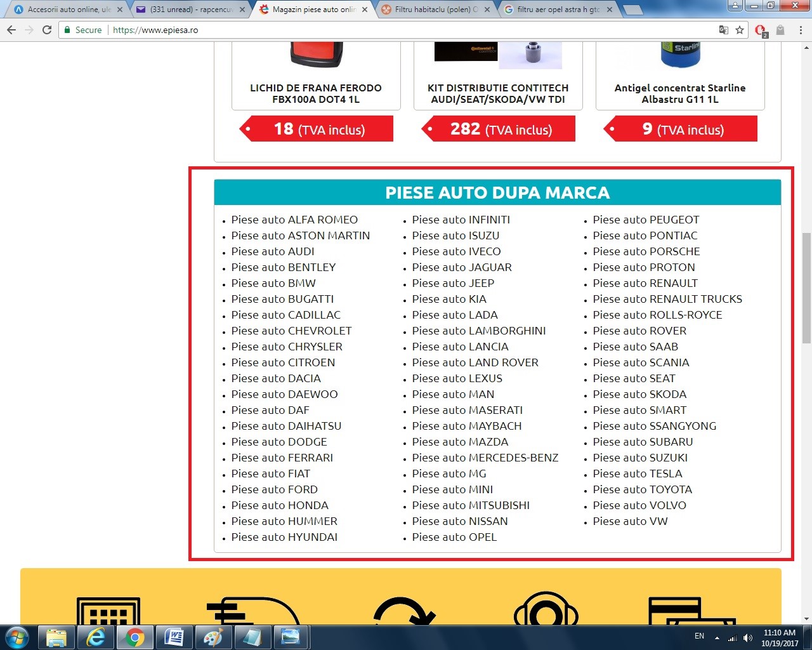View Secure padlock site info
The image size is (812, 650).
click(x=82, y=30)
